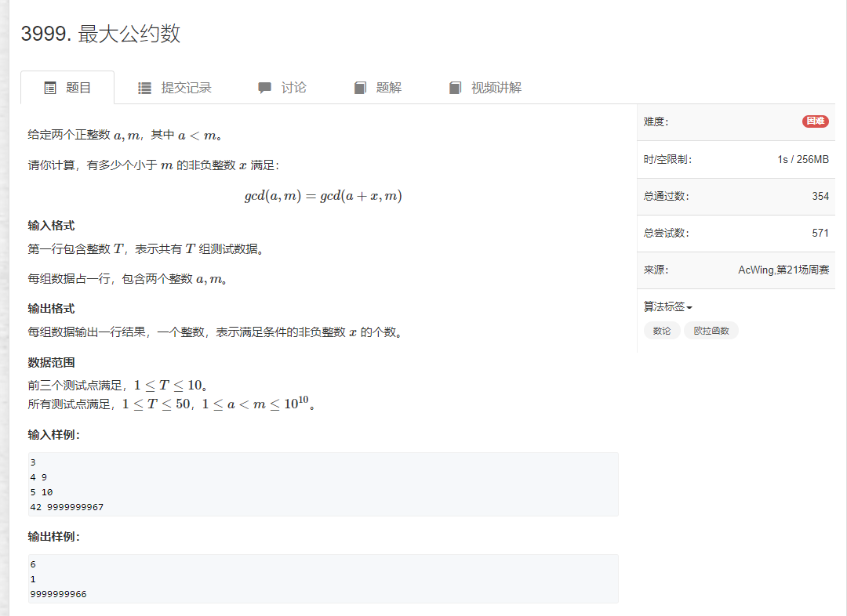The width and height of the screenshot is (847, 616).
Task: Click the 欧拉函数 algorithm tag
Action: coord(711,330)
